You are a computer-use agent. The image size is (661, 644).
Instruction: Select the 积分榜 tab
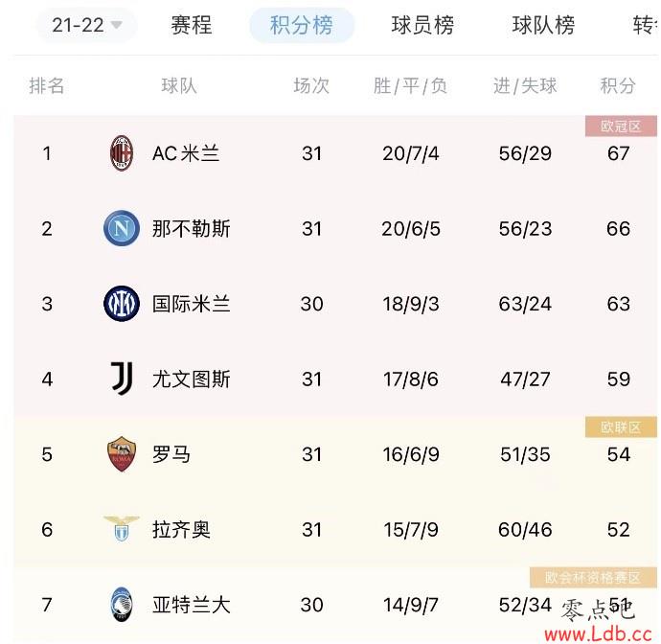pos(302,25)
